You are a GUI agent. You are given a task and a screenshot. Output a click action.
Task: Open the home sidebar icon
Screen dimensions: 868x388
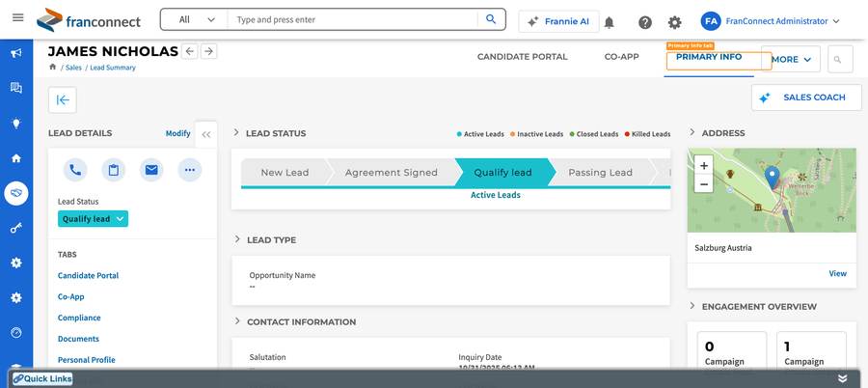16,158
